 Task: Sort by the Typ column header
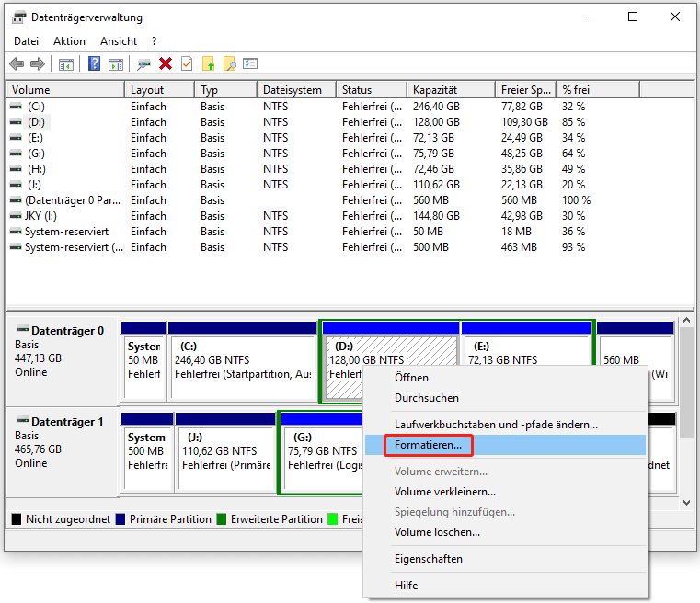pyautogui.click(x=225, y=90)
